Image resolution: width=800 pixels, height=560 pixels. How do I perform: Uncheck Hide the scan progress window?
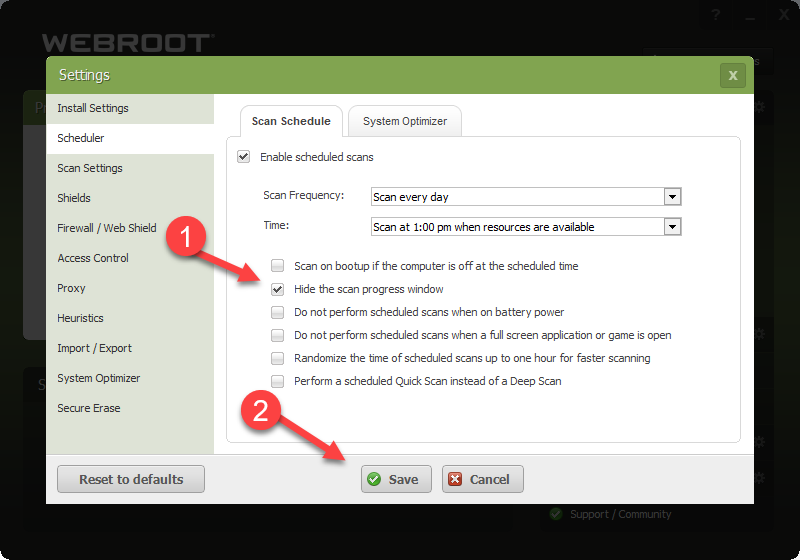pos(278,289)
